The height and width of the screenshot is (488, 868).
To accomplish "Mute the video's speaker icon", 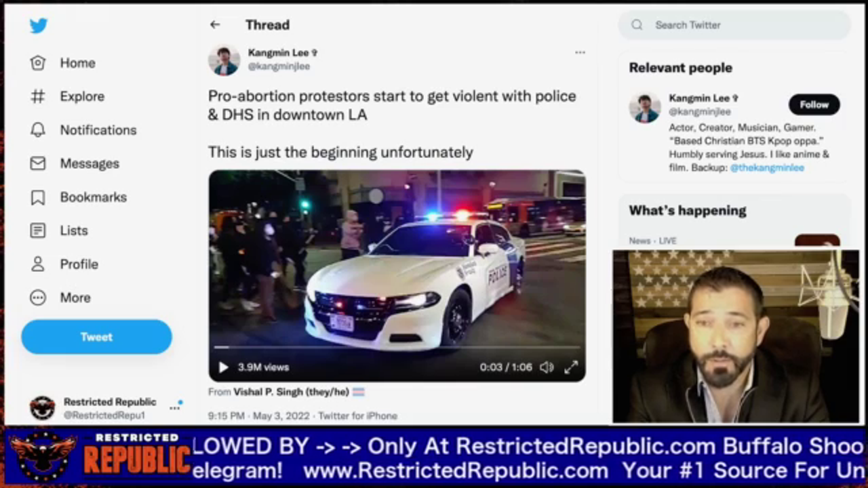I will [x=547, y=367].
